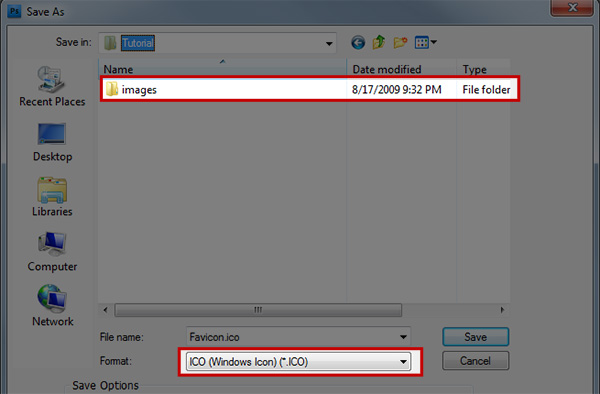Open the View menu icon
The height and width of the screenshot is (394, 600).
tap(422, 42)
